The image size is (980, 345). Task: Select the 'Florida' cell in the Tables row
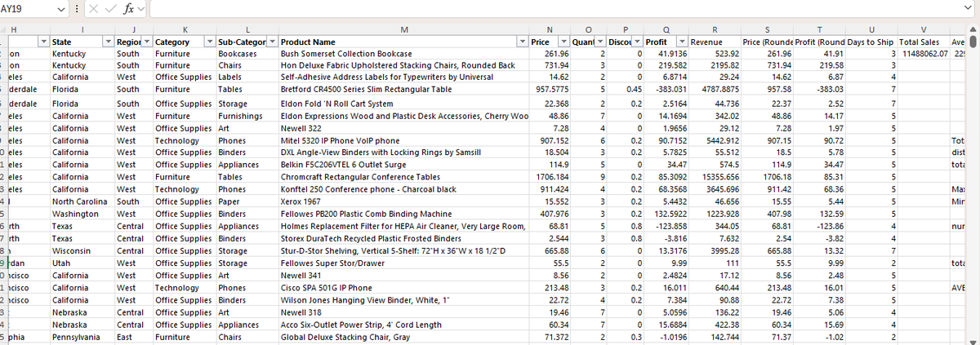tap(82, 89)
